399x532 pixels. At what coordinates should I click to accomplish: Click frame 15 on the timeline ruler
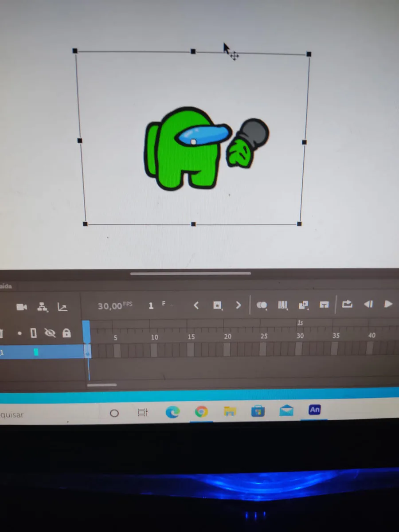pos(191,337)
